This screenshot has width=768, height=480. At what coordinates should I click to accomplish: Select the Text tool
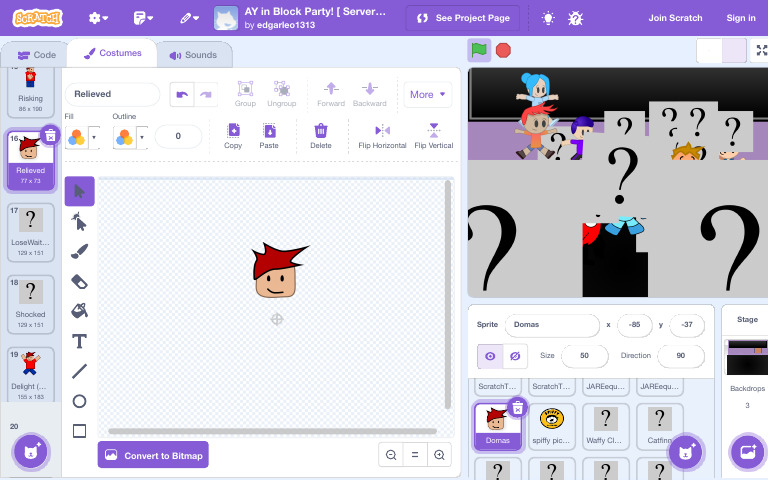coord(79,341)
